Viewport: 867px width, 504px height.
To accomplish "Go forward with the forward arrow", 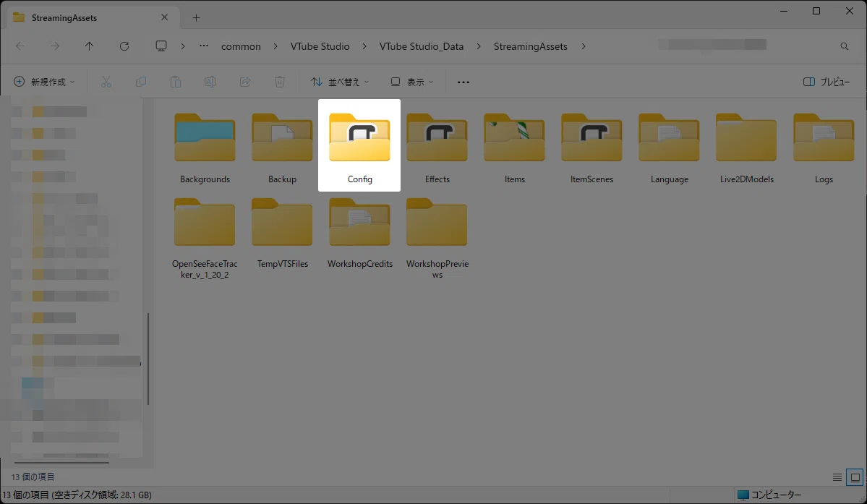I will pos(55,46).
